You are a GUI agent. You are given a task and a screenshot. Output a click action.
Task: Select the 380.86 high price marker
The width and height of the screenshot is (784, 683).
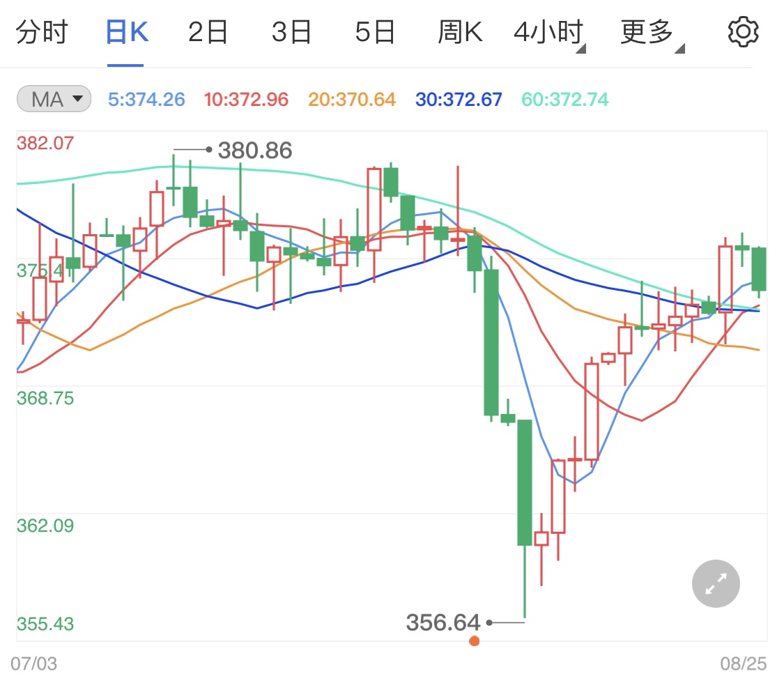click(x=255, y=149)
